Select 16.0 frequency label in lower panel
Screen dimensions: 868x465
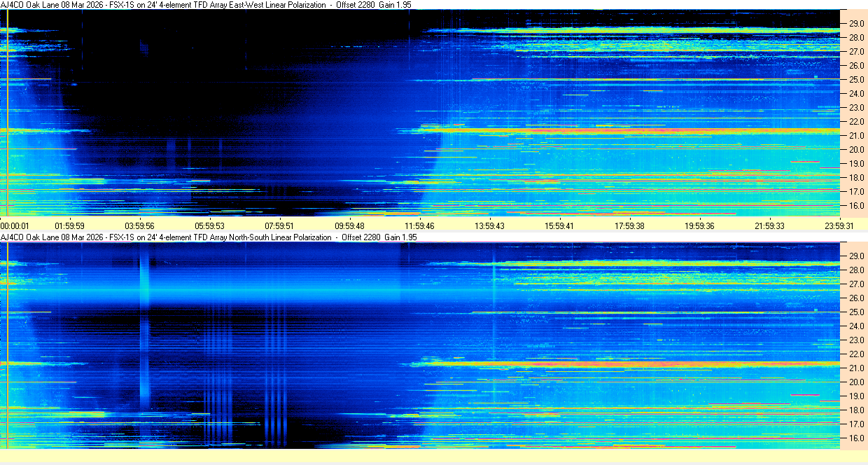[857, 438]
